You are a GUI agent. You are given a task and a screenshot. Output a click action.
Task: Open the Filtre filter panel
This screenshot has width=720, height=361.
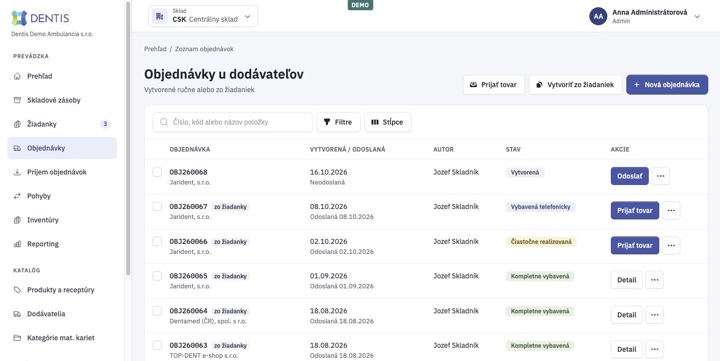[x=338, y=122]
